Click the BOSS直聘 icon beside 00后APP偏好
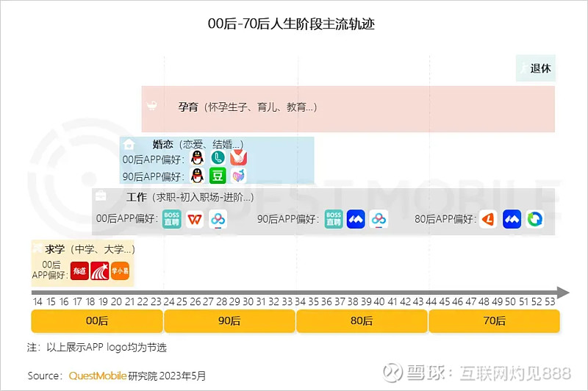This screenshot has width=588, height=391. coord(172,219)
